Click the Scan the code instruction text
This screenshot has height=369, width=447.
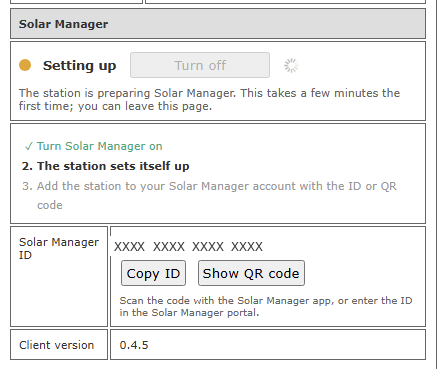coord(266,306)
